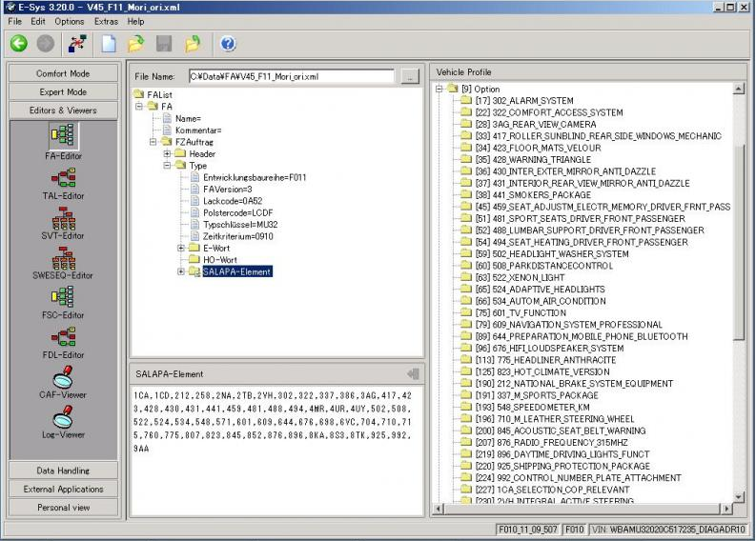The height and width of the screenshot is (541, 756).
Task: Click the 601_TV_FUNCTION folder icon
Action: pyautogui.click(x=466, y=312)
